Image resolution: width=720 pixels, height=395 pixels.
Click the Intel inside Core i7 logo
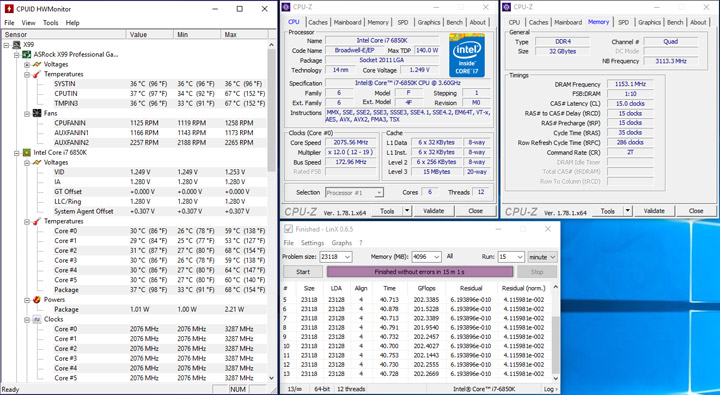(467, 55)
